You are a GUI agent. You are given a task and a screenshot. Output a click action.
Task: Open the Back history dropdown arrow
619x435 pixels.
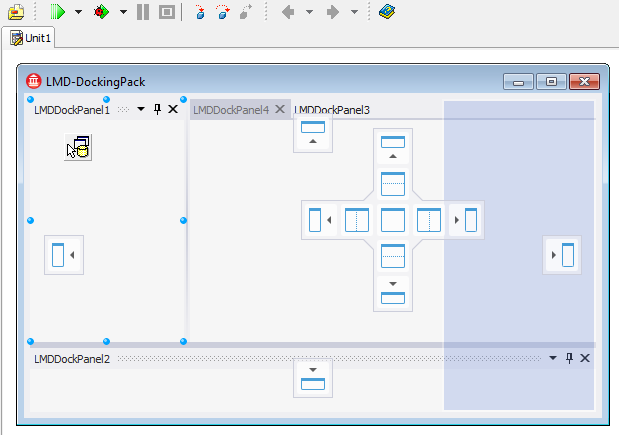(310, 12)
